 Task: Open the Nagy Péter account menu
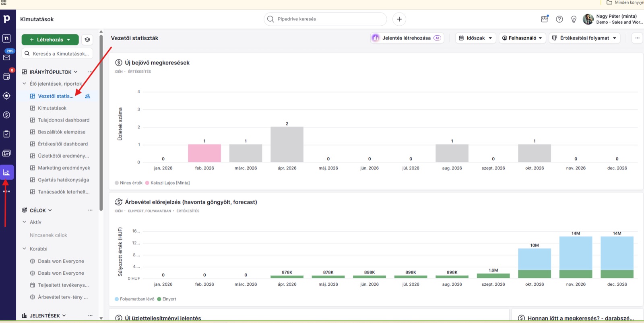point(613,19)
